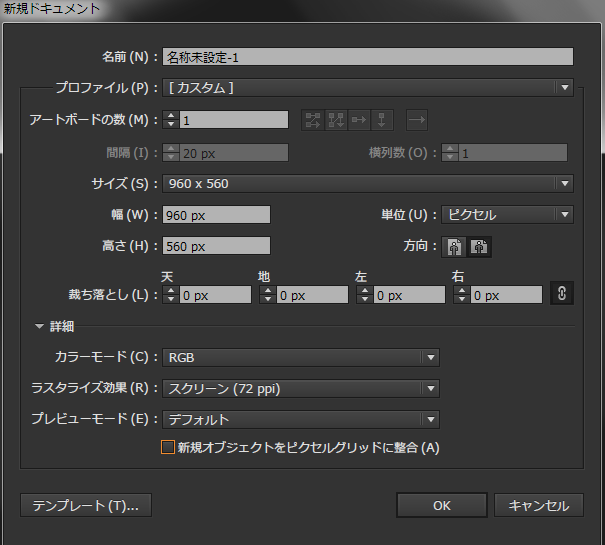Open the 単位 ピクセル dropdown
The height and width of the screenshot is (545, 605).
pos(507,215)
